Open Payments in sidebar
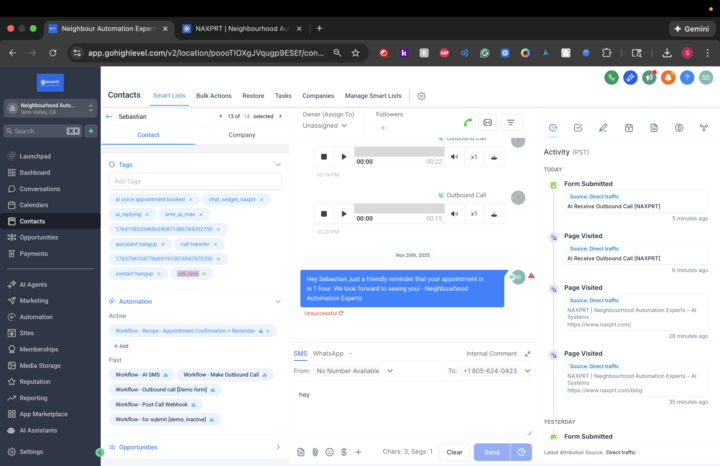The height and width of the screenshot is (466, 720). click(34, 253)
